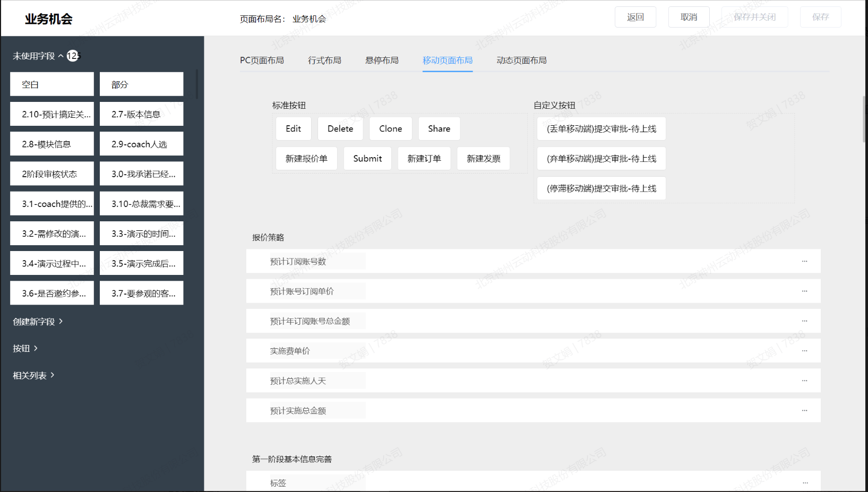Click the ellipsis on 预计年订阅账号总金额 row
This screenshot has width=868, height=492.
804,321
